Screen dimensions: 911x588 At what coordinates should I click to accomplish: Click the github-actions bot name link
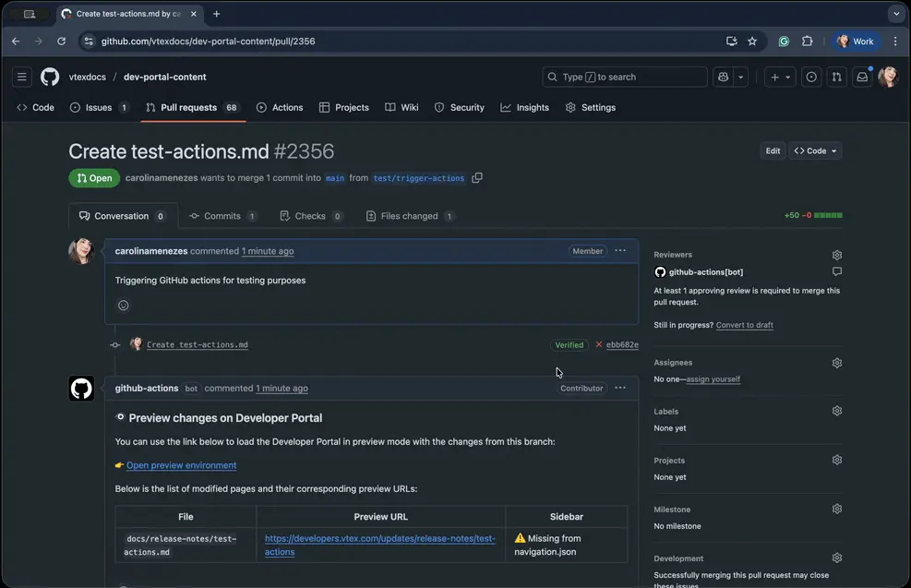[147, 388]
